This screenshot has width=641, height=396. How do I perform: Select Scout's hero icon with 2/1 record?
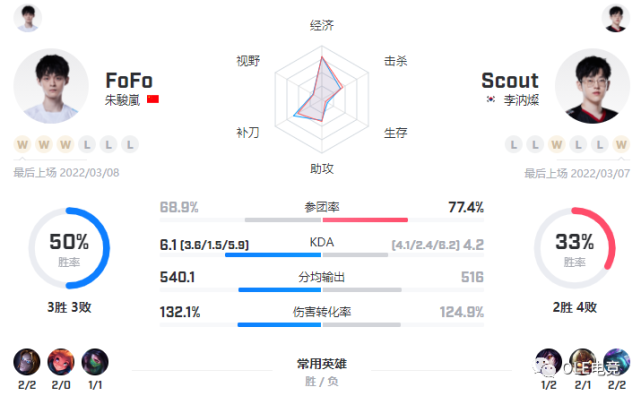tap(583, 362)
